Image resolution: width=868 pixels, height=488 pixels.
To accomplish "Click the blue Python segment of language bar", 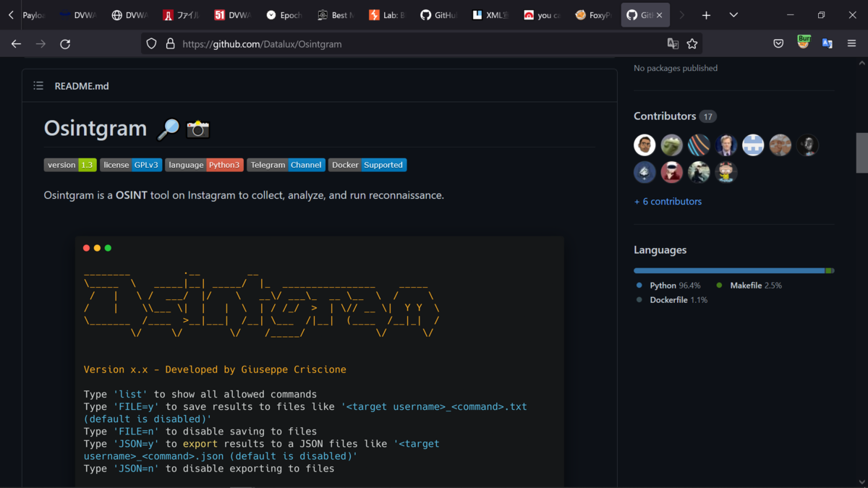I will pyautogui.click(x=729, y=271).
